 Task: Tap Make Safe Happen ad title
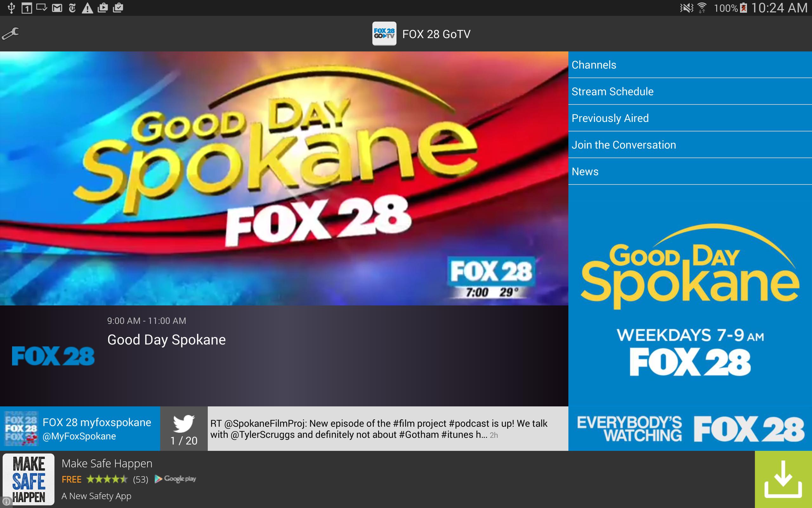pos(107,463)
